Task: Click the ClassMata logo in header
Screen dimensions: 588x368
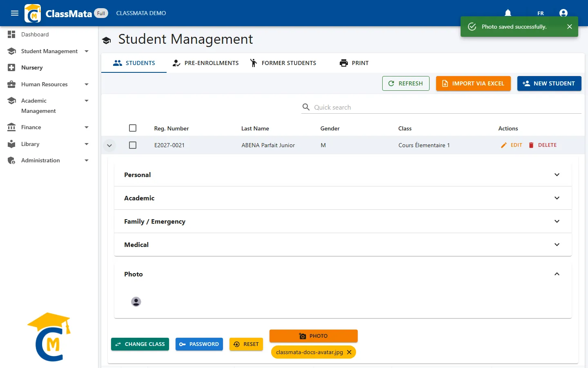Action: [x=33, y=13]
